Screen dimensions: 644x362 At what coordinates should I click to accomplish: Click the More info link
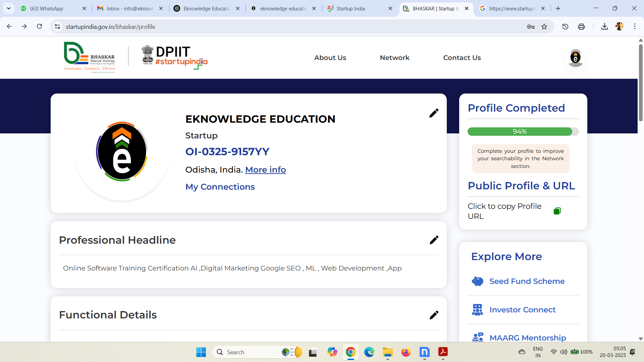point(265,170)
